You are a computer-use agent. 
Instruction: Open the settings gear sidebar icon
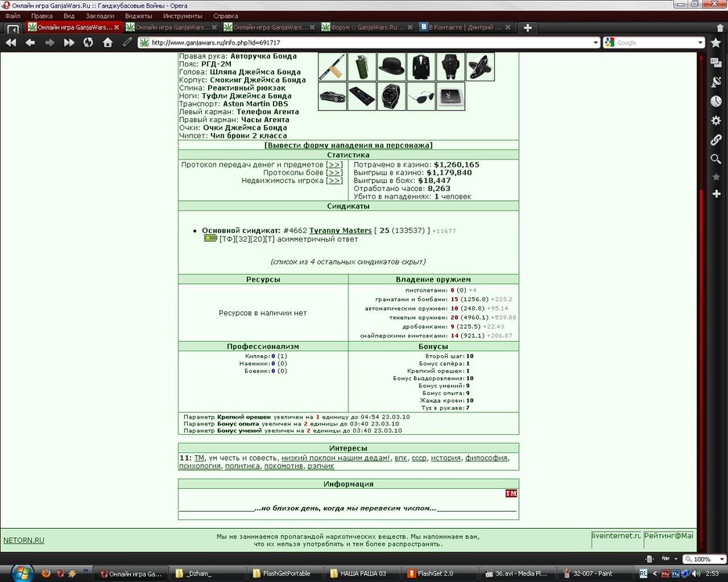click(x=716, y=120)
